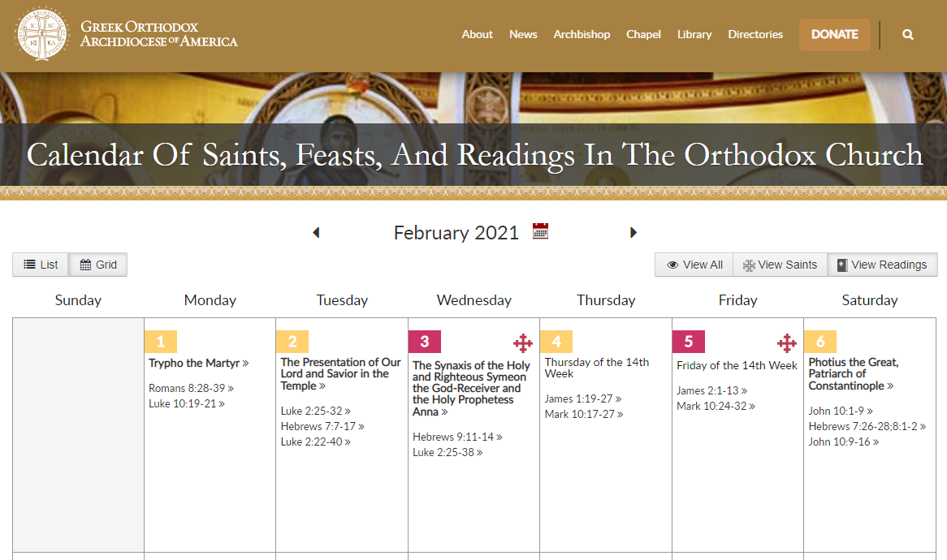Open the Library menu item
Viewport: 947px width, 560px height.
pyautogui.click(x=694, y=34)
